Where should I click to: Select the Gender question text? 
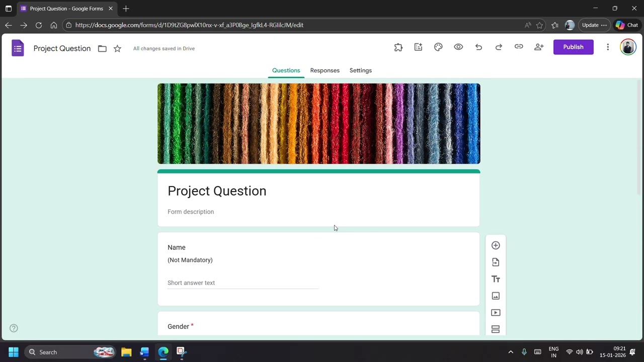point(178,326)
